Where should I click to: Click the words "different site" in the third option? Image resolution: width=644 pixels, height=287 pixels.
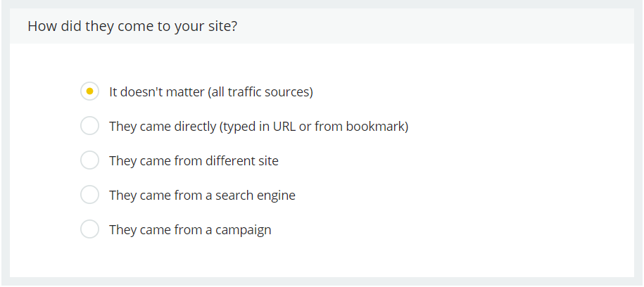click(x=242, y=161)
